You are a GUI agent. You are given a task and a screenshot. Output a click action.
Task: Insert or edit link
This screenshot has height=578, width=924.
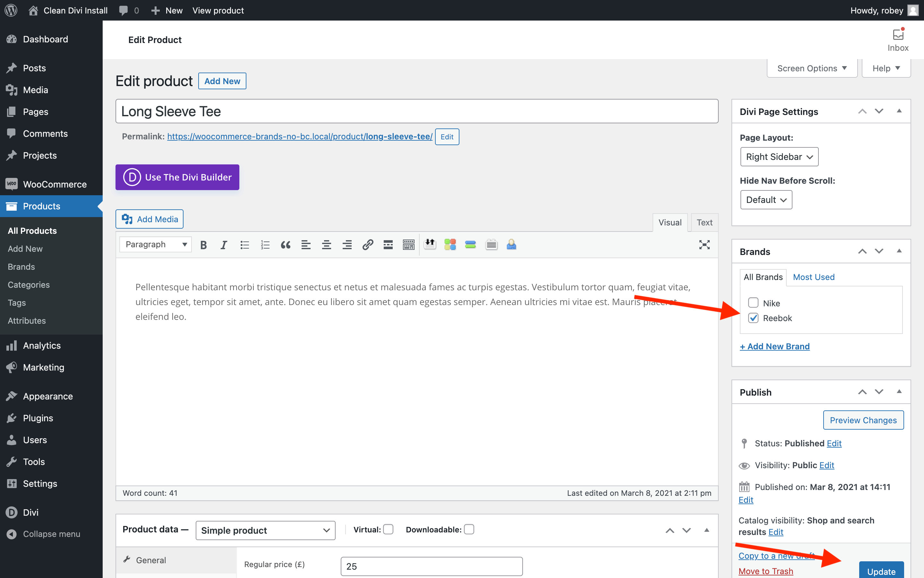coord(367,245)
